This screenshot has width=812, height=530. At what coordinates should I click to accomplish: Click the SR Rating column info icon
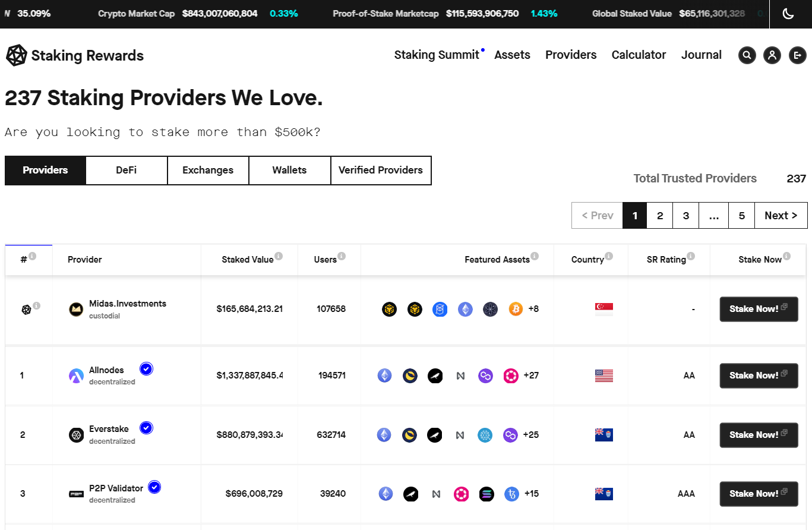pos(691,256)
